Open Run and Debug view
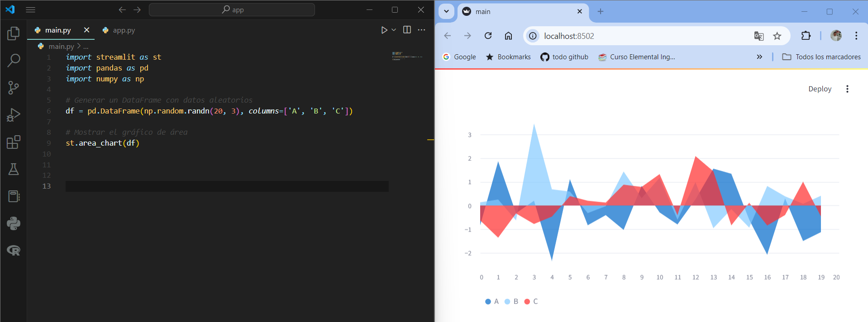The height and width of the screenshot is (322, 868). pos(14,115)
